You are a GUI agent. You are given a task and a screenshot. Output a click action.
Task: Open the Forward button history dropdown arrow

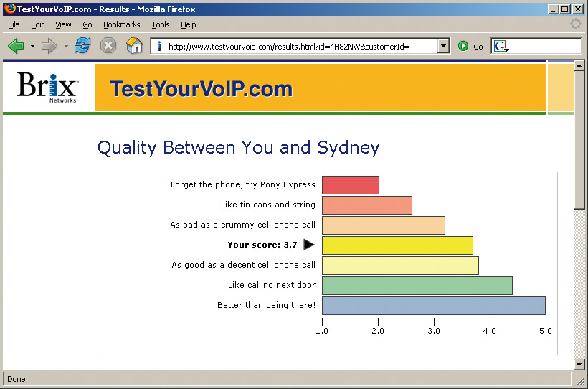66,47
